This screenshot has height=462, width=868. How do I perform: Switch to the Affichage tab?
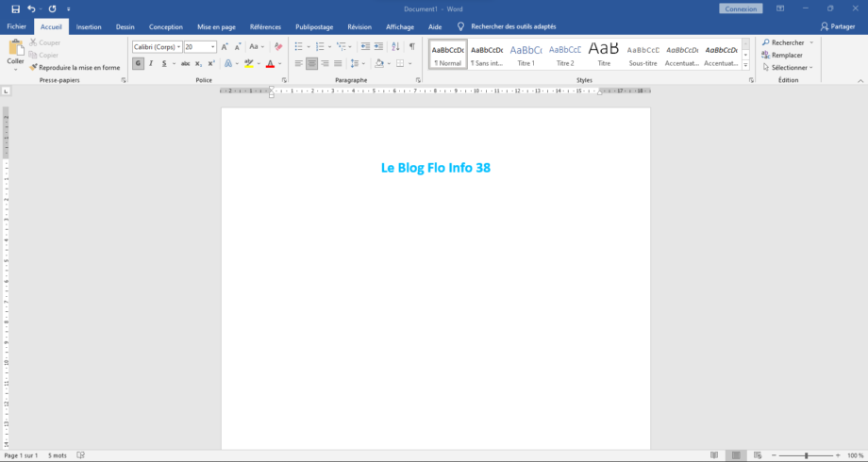(400, 26)
